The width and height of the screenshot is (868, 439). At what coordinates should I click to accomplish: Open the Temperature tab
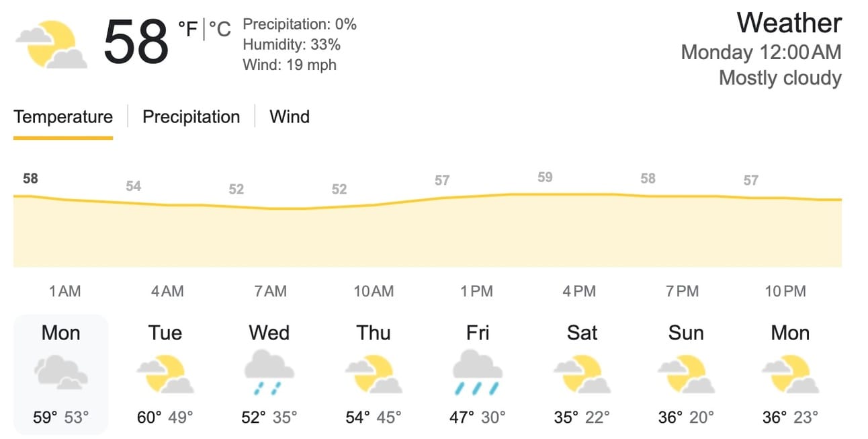pos(63,117)
